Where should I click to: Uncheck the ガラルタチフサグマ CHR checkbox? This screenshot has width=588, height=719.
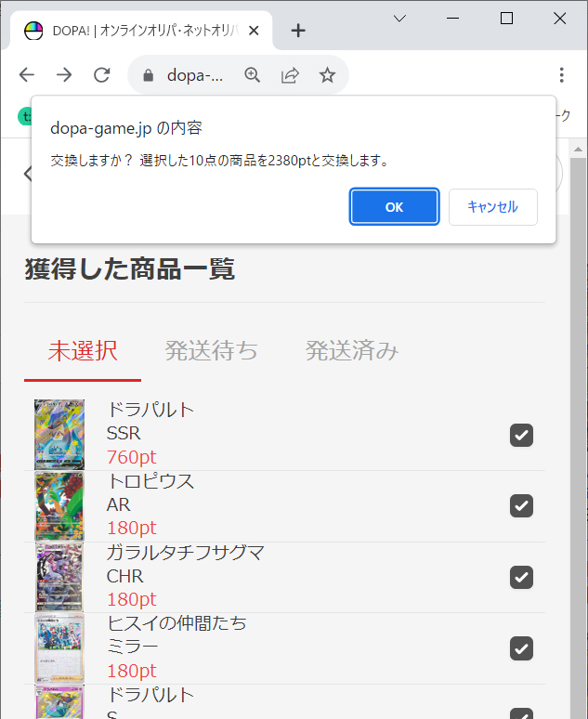point(521,577)
